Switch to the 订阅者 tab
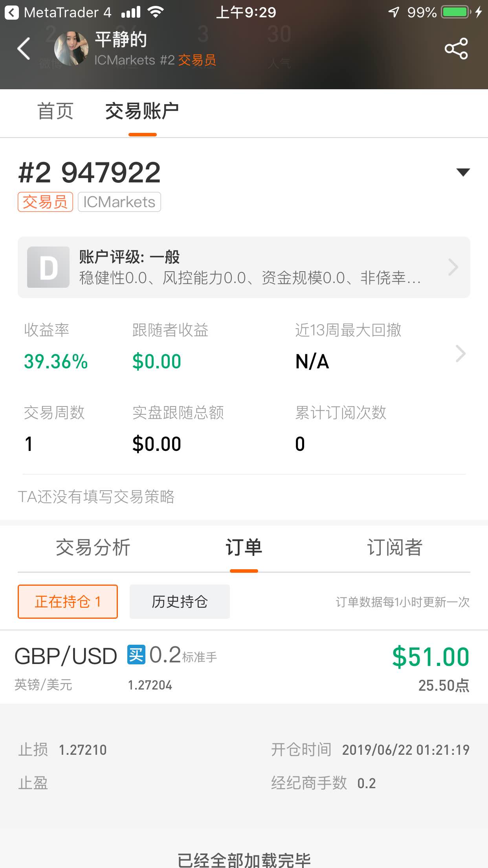 click(394, 547)
